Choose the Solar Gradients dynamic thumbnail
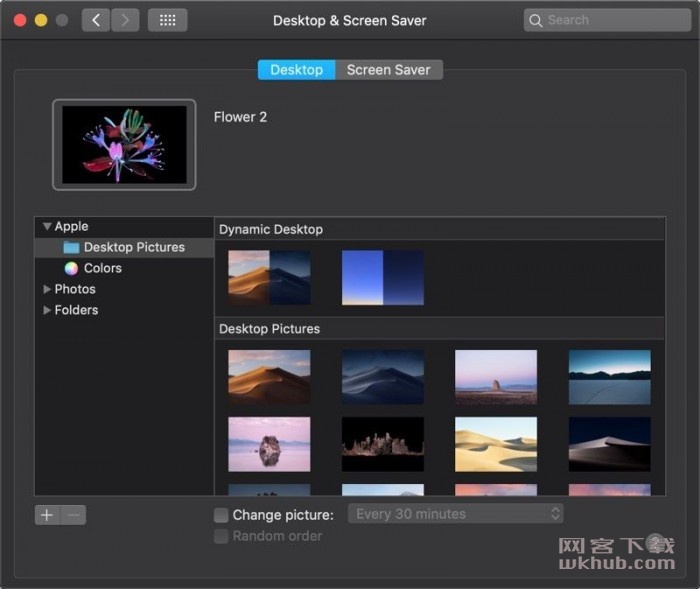This screenshot has height=589, width=700. [383, 277]
